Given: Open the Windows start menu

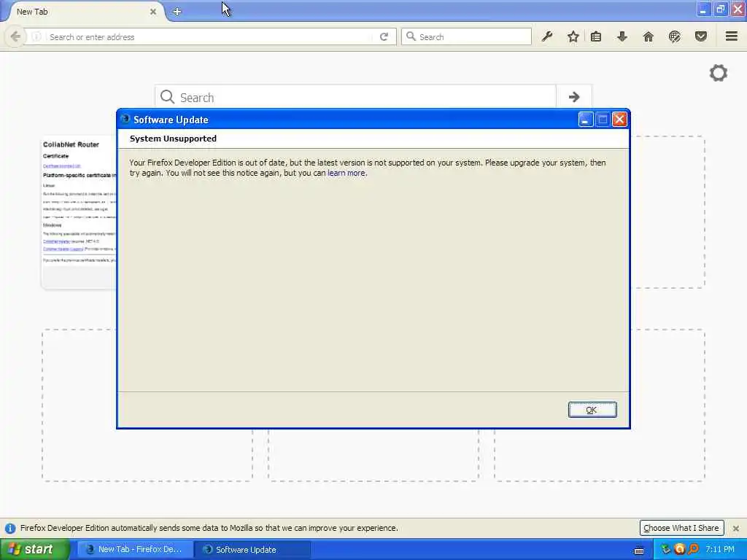Looking at the screenshot, I should coord(34,550).
